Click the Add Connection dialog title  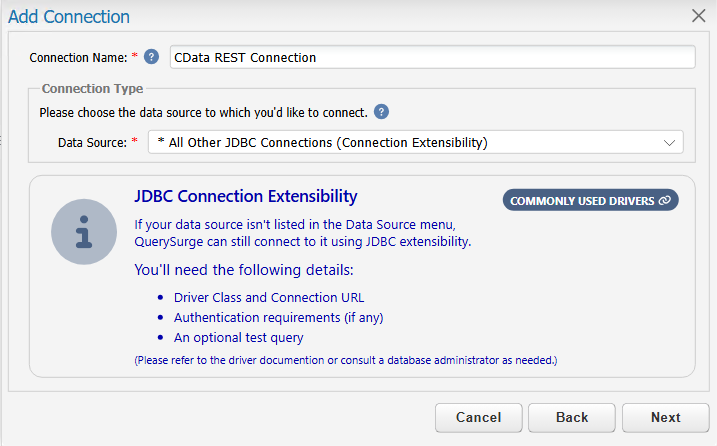tap(69, 16)
